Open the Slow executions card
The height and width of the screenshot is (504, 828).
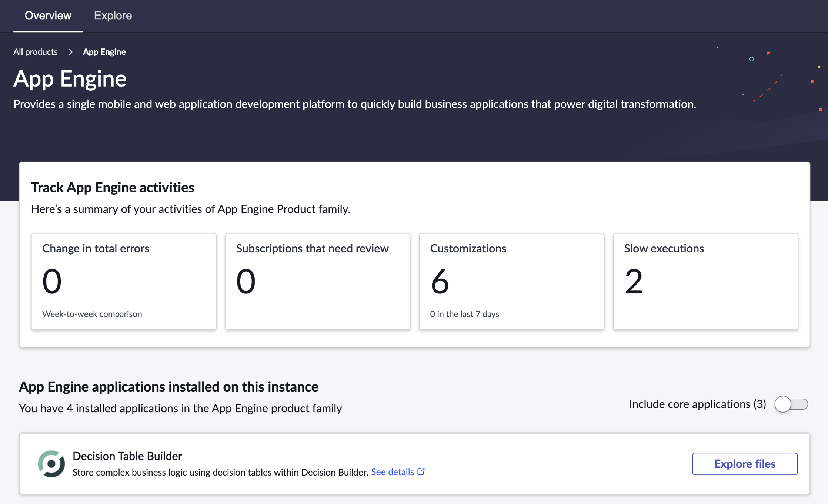click(x=705, y=281)
